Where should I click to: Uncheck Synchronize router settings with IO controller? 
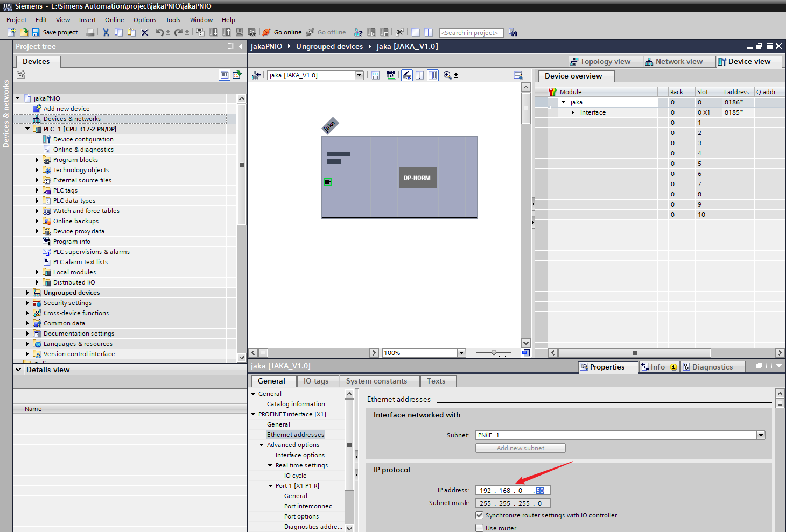[480, 515]
